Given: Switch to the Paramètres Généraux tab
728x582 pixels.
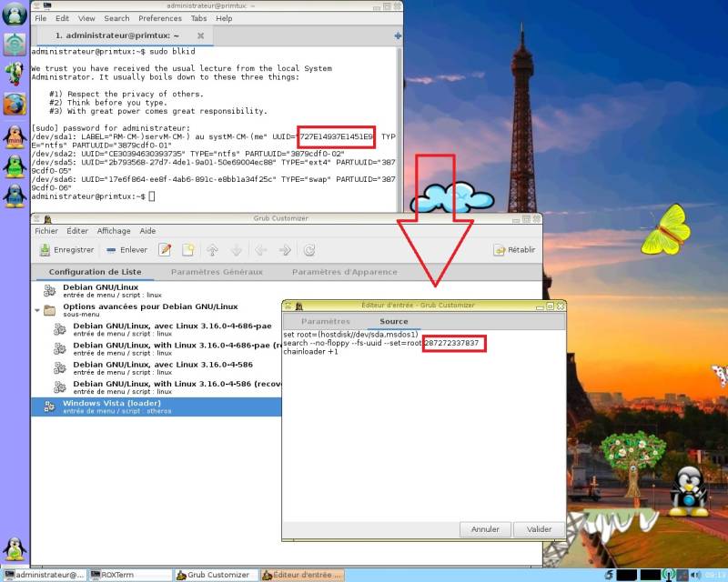Looking at the screenshot, I should coord(217,272).
